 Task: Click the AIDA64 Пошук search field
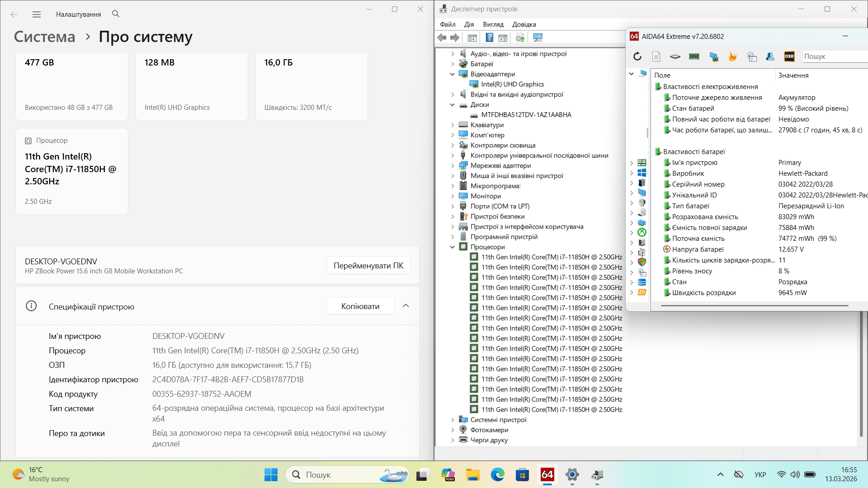click(x=834, y=56)
